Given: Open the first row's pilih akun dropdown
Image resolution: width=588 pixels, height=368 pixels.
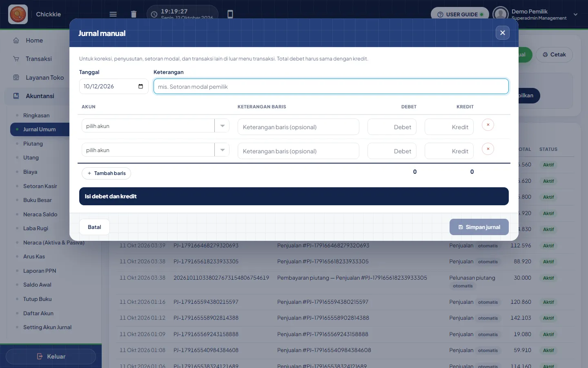Looking at the screenshot, I should 156,126.
